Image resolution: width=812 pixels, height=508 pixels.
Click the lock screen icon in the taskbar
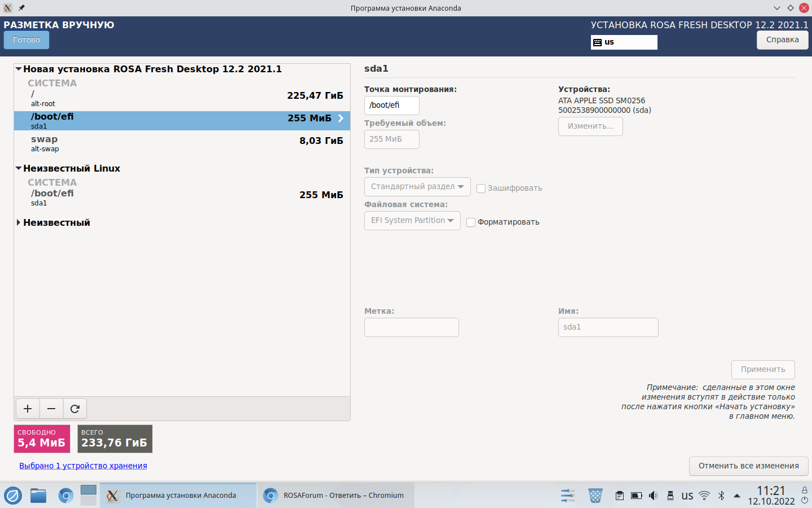805,490
